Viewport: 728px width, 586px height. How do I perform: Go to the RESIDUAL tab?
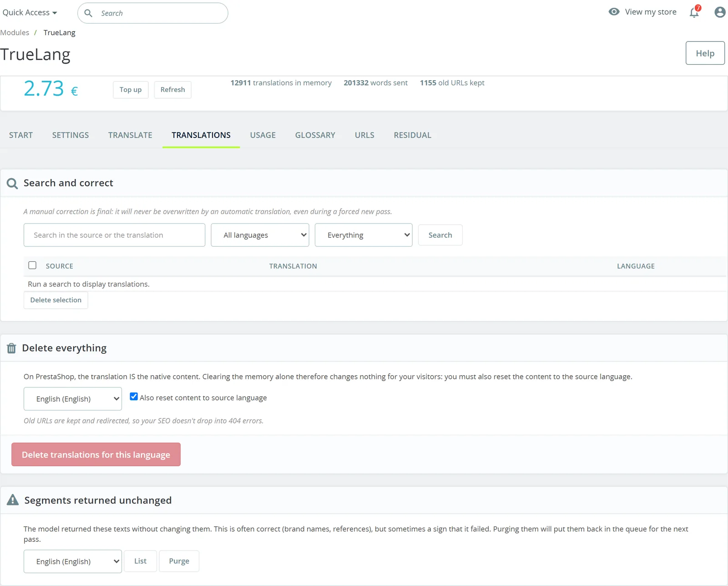pyautogui.click(x=413, y=135)
